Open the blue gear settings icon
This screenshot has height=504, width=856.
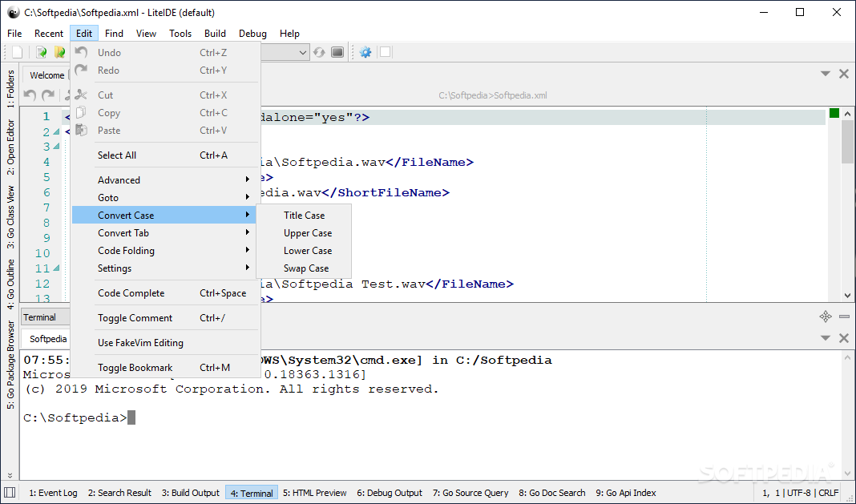coord(365,52)
